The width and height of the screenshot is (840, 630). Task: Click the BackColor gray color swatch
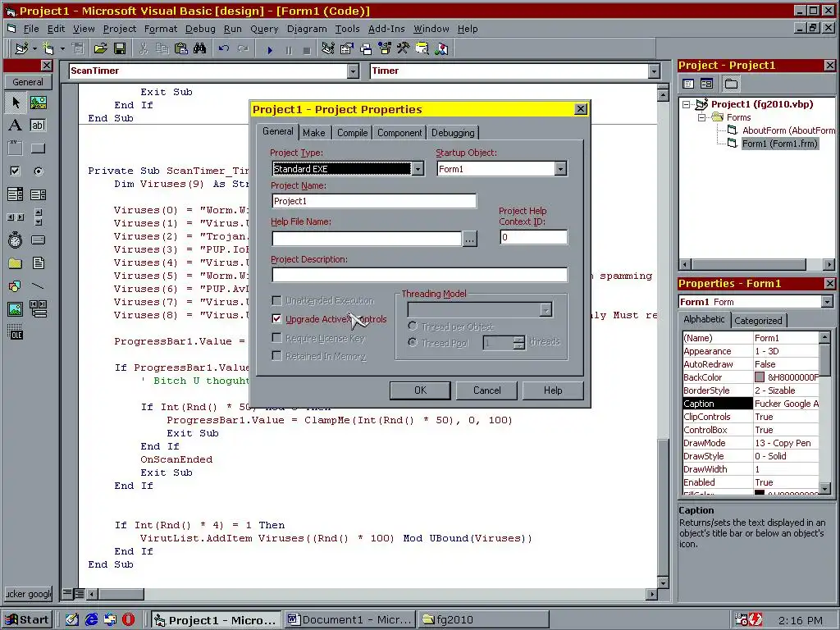[x=760, y=377]
